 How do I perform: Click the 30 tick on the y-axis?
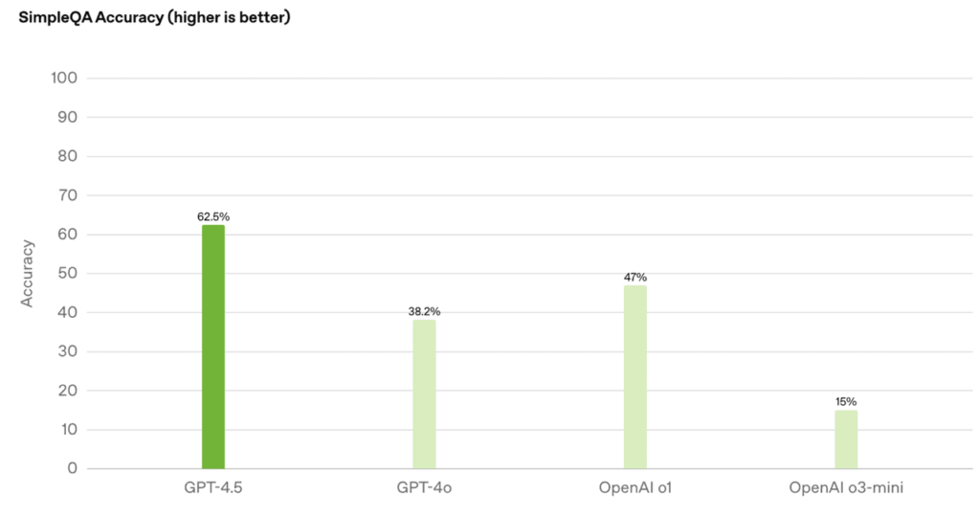68,351
